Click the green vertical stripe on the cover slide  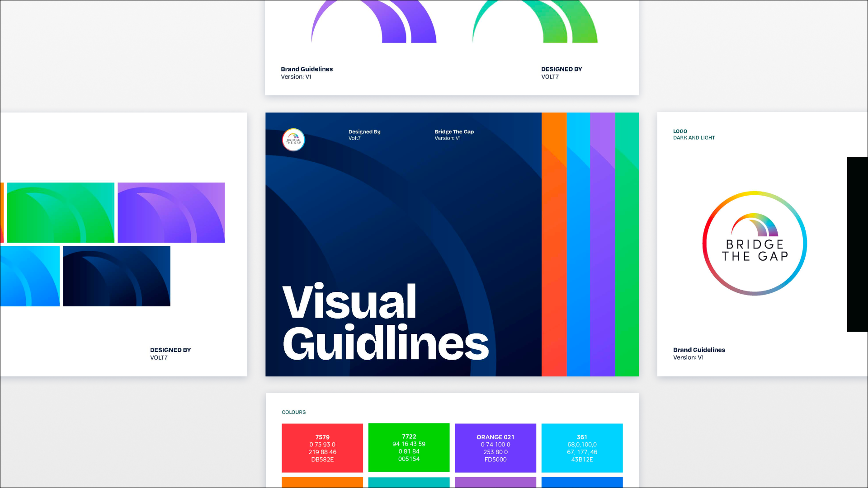627,244
